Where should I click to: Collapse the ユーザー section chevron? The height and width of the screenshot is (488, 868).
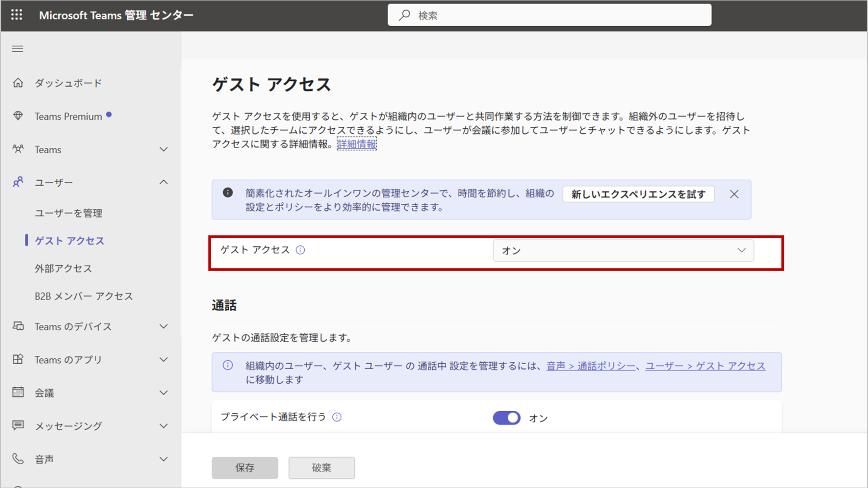click(x=164, y=182)
